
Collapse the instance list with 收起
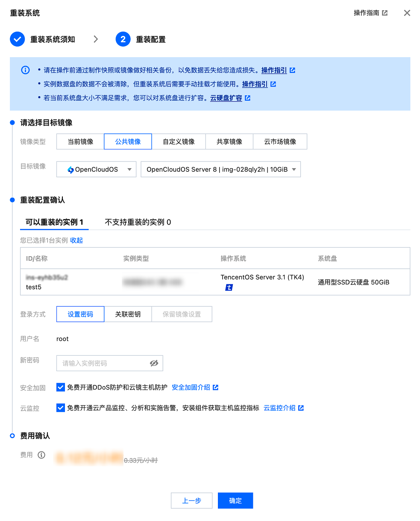tap(76, 240)
